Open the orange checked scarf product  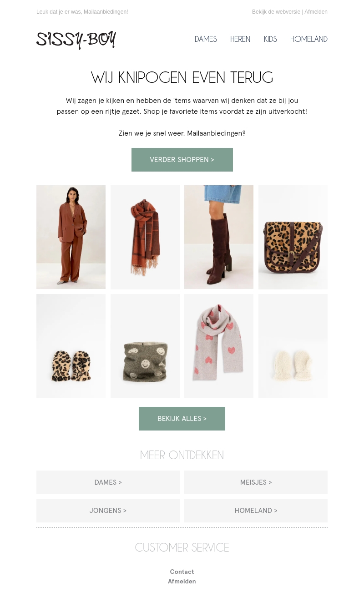point(145,237)
